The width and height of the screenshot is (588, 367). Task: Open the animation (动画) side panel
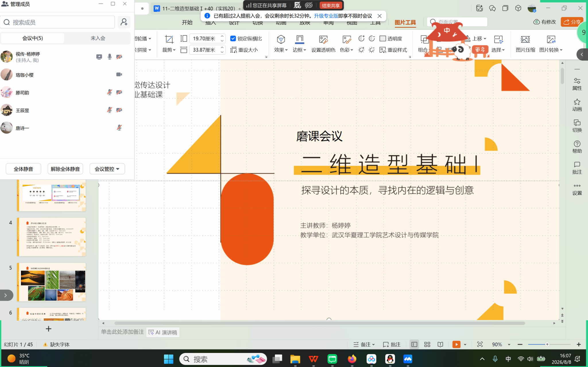click(577, 105)
